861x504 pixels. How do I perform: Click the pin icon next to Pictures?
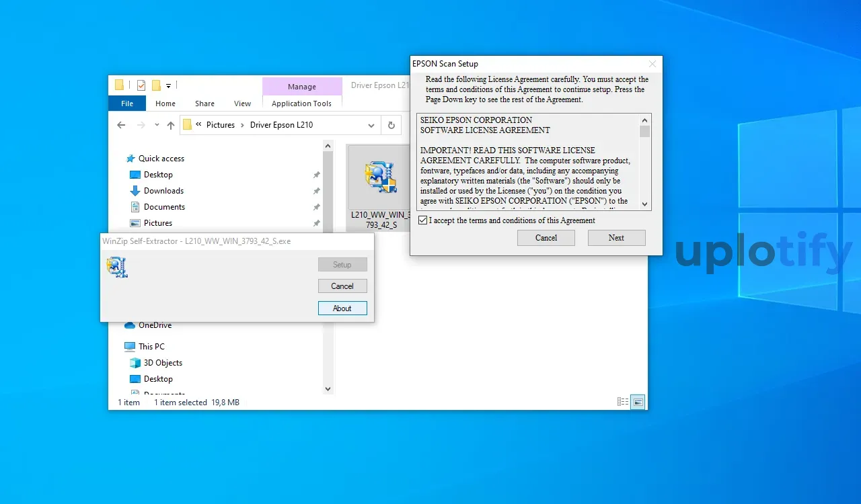pyautogui.click(x=316, y=223)
